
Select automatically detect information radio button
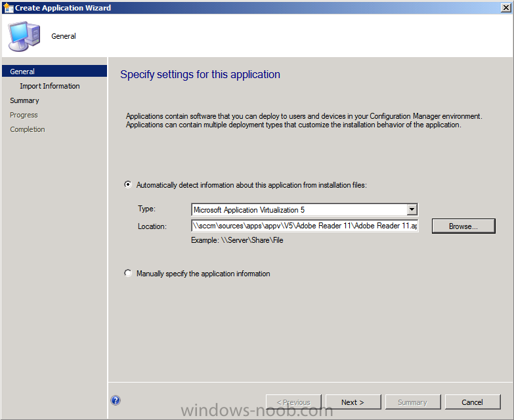[x=128, y=184]
